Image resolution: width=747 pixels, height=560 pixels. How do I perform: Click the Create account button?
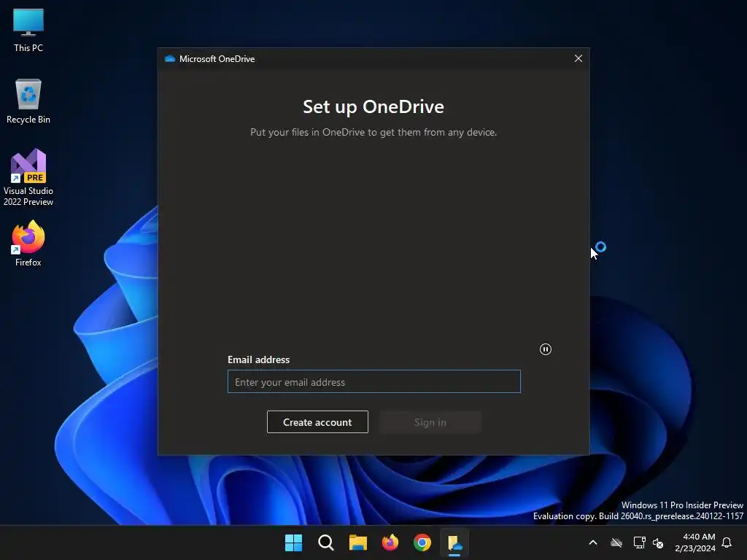point(317,422)
